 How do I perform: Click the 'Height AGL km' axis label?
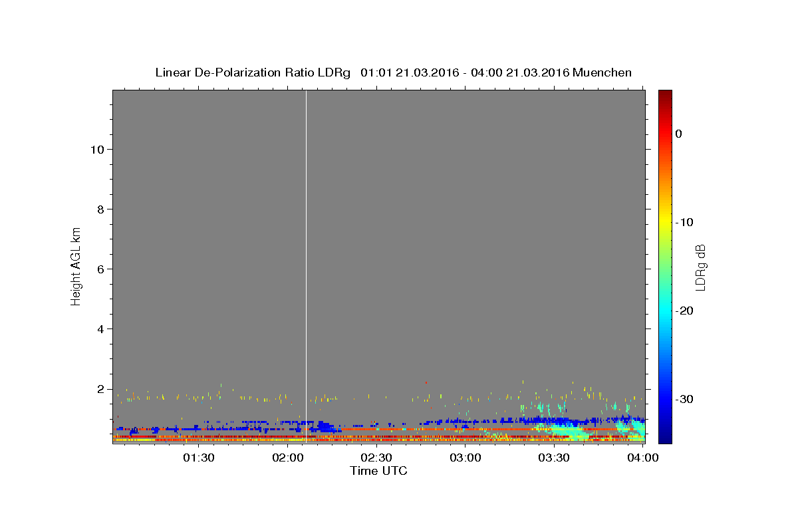coord(76,265)
